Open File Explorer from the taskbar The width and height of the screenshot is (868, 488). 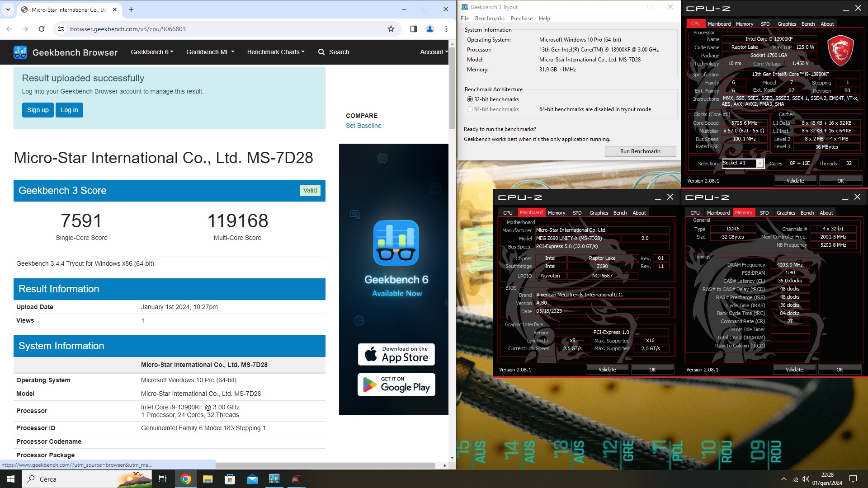pyautogui.click(x=208, y=479)
